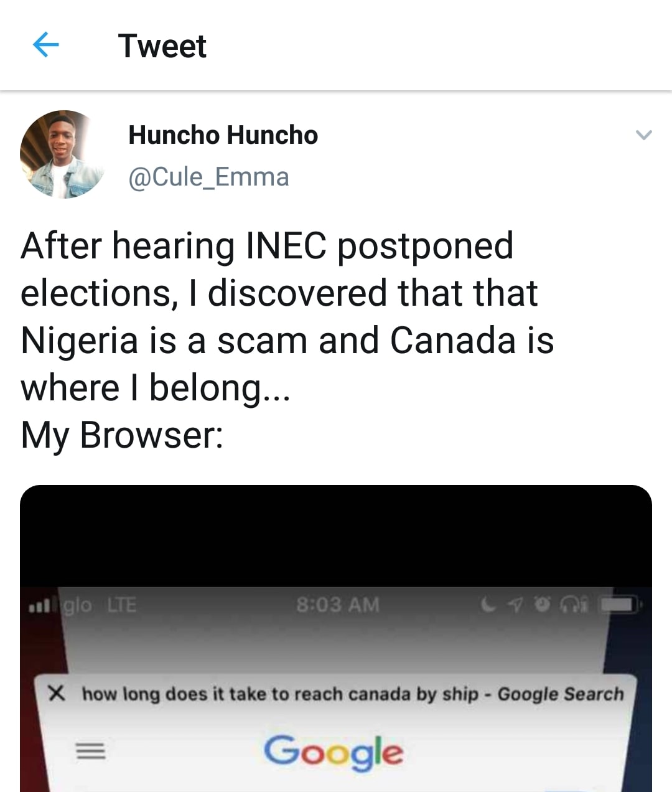Tap the do-not-disturb moon icon
672x792 pixels.
[488, 604]
